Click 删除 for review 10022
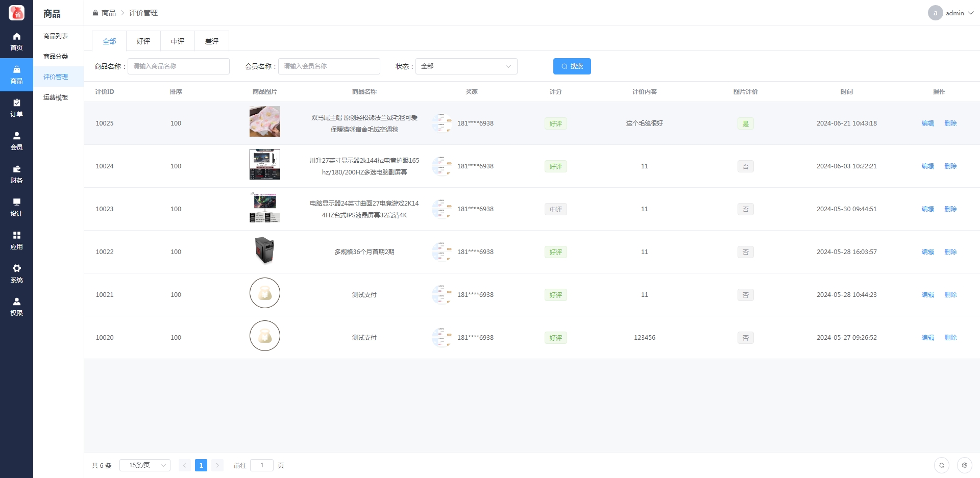 (950, 252)
